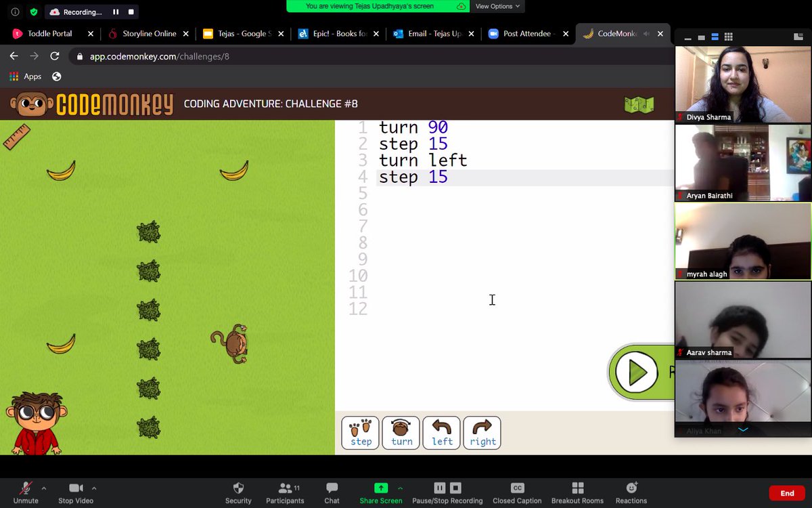This screenshot has width=812, height=508.
Task: Expand Share Screen options arrow
Action: (x=400, y=488)
